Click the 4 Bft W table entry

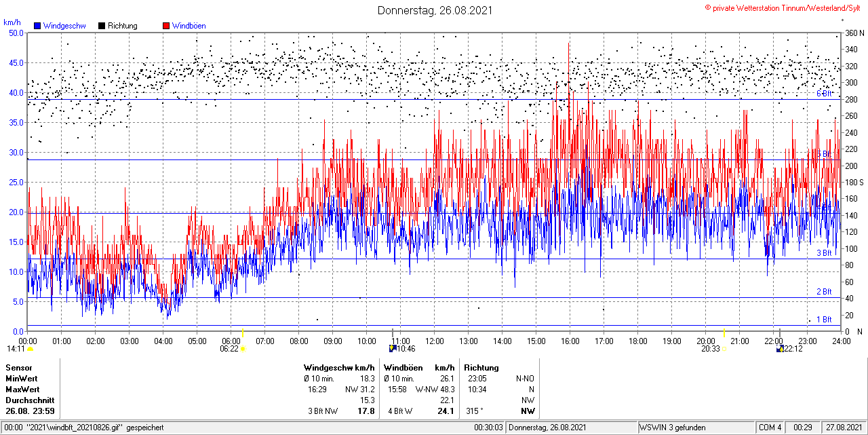(400, 411)
